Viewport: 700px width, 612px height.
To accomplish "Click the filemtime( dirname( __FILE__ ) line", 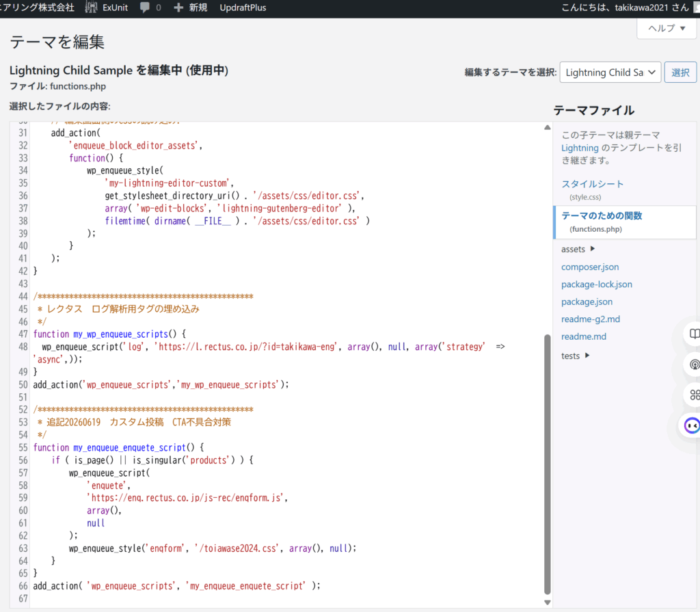I will click(237, 221).
